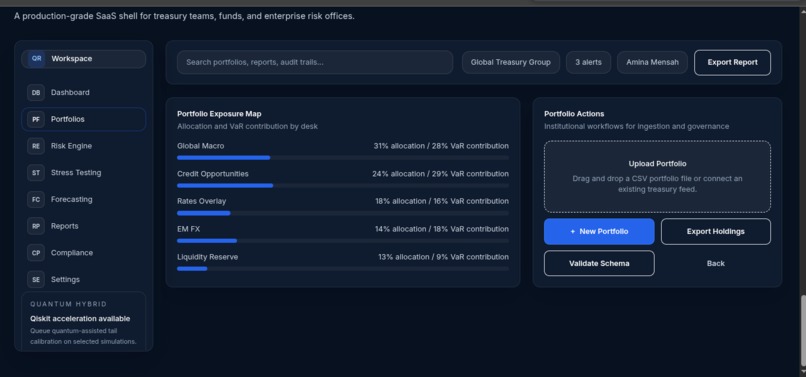
Task: Click the Credit Opportunities desk label
Action: (x=213, y=174)
